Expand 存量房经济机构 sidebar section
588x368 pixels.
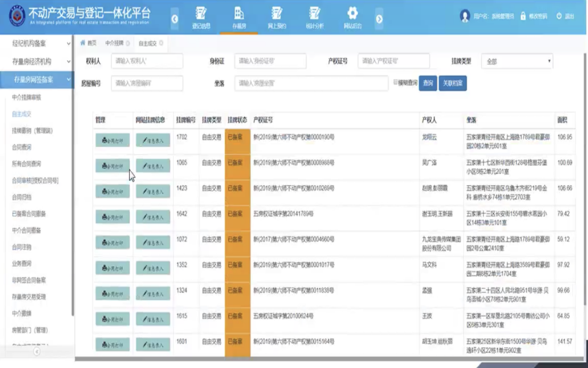[x=36, y=62]
